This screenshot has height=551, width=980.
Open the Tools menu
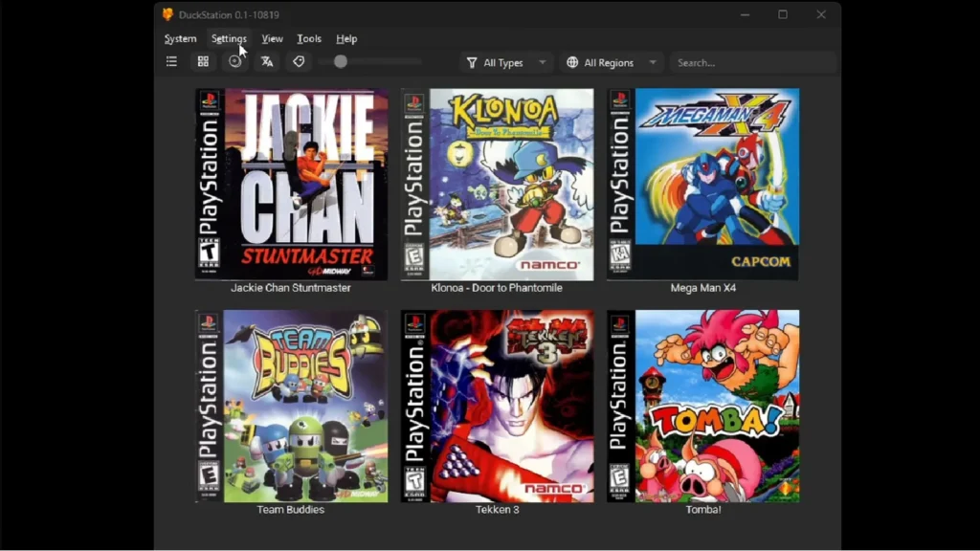[309, 38]
